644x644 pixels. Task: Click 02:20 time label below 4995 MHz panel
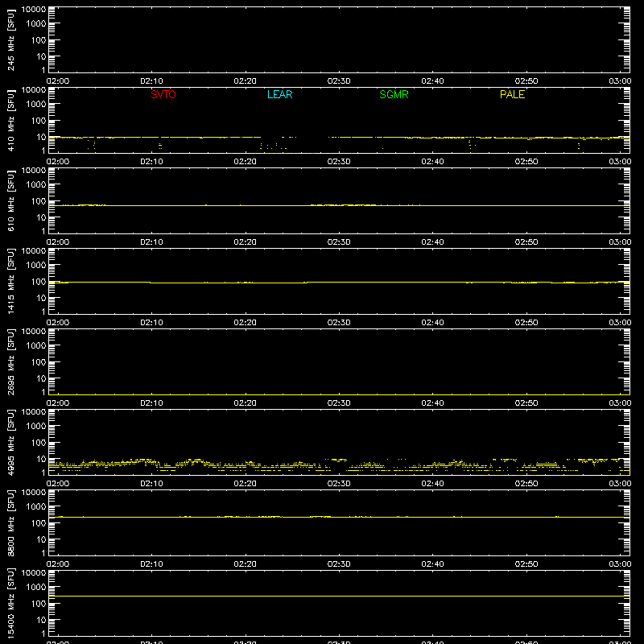point(246,484)
